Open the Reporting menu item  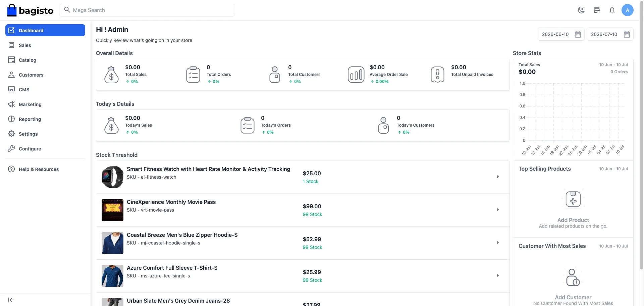[45, 119]
